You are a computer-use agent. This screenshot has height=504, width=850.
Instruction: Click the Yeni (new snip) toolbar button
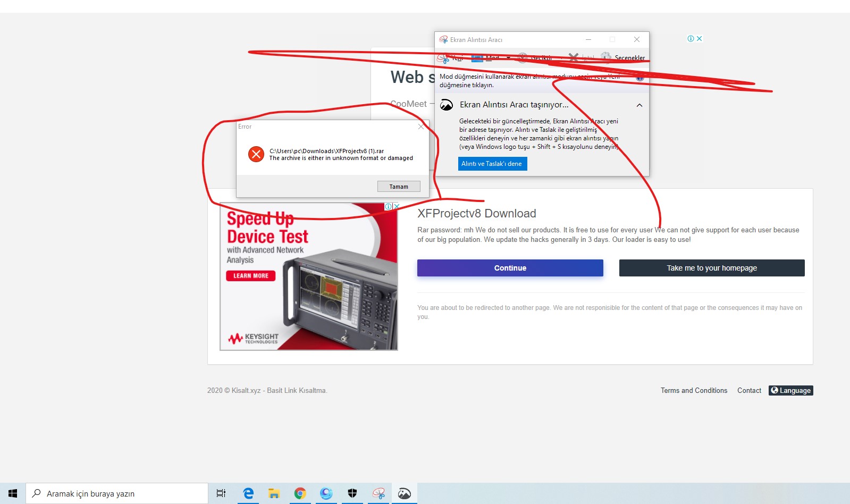[450, 58]
